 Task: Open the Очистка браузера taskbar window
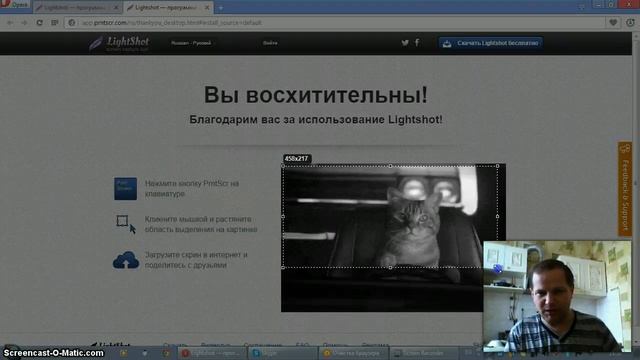(x=353, y=353)
